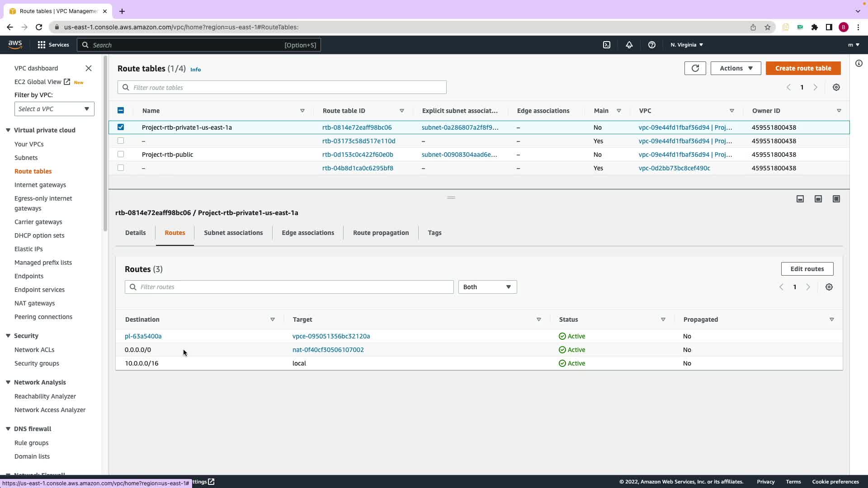This screenshot has width=868, height=488.
Task: Uncheck Project-rtb-private1-us-east-1a row checkbox
Action: tap(121, 127)
